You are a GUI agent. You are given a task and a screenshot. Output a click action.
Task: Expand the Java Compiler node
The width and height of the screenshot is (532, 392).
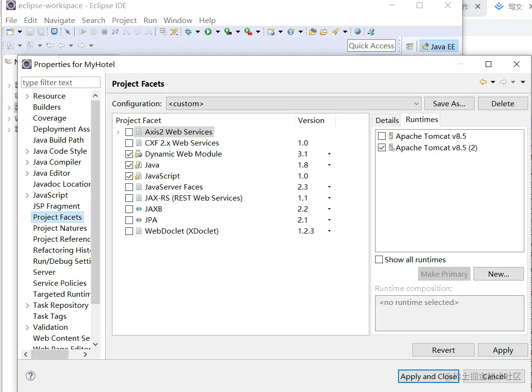point(27,162)
